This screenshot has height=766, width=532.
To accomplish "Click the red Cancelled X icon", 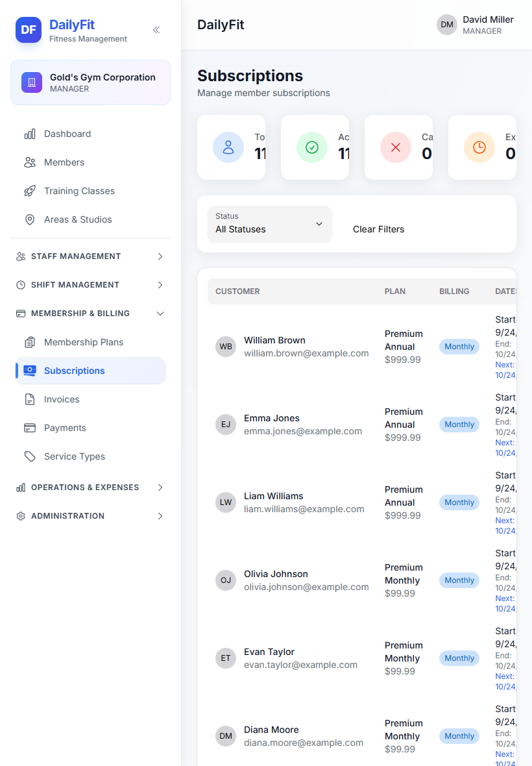I will coord(396,147).
